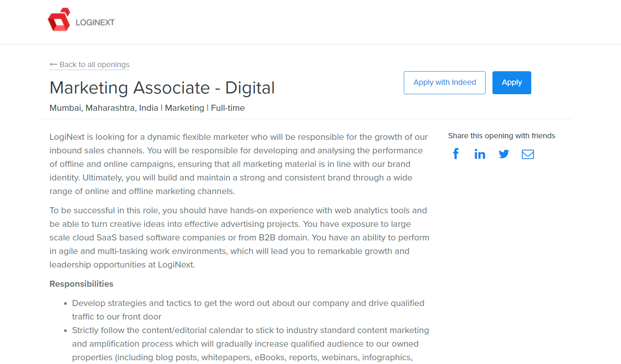
Task: Click the red LogiNext logo mark
Action: tap(59, 20)
